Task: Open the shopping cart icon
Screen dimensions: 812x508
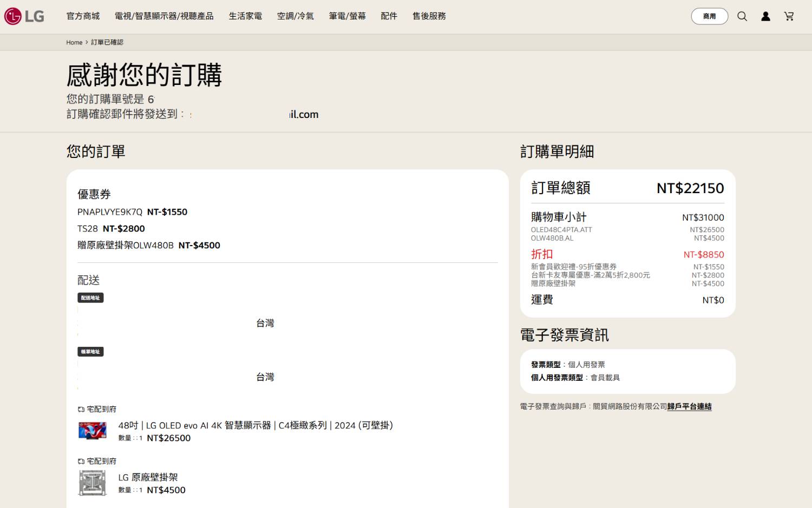Action: pos(789,16)
